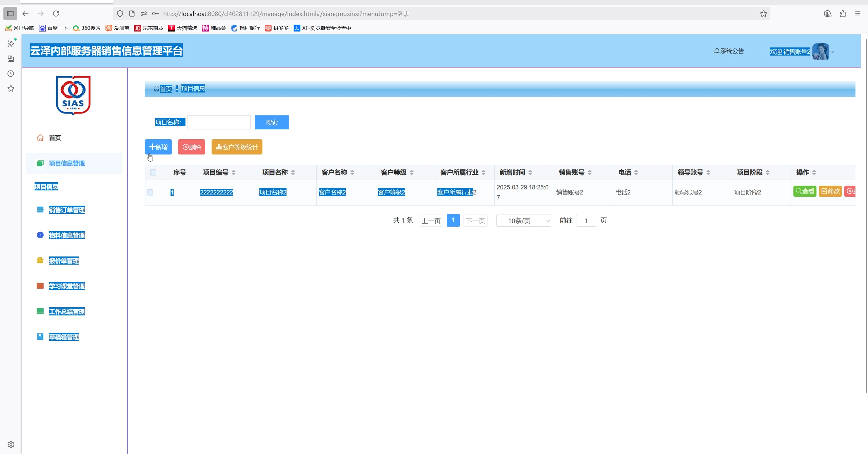This screenshot has width=868, height=454.
Task: Click the 项目名称 search input field
Action: tap(219, 122)
